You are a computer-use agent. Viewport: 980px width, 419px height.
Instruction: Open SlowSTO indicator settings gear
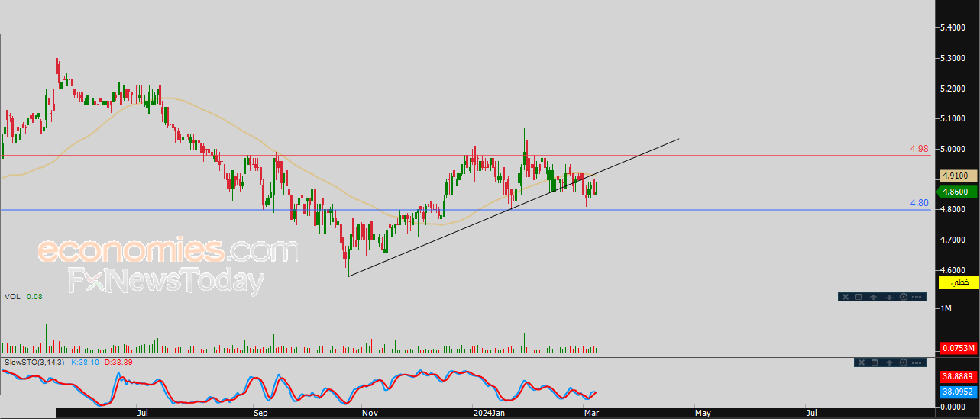(x=904, y=363)
